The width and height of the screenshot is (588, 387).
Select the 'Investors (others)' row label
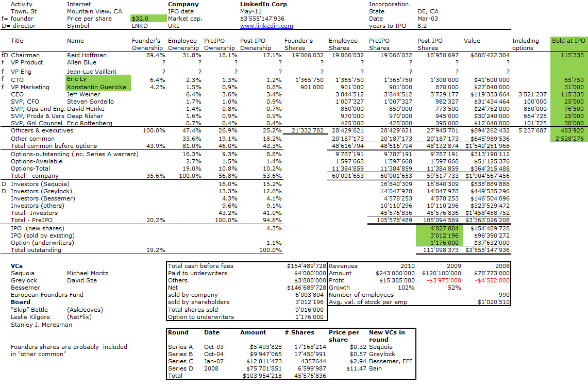pos(38,206)
